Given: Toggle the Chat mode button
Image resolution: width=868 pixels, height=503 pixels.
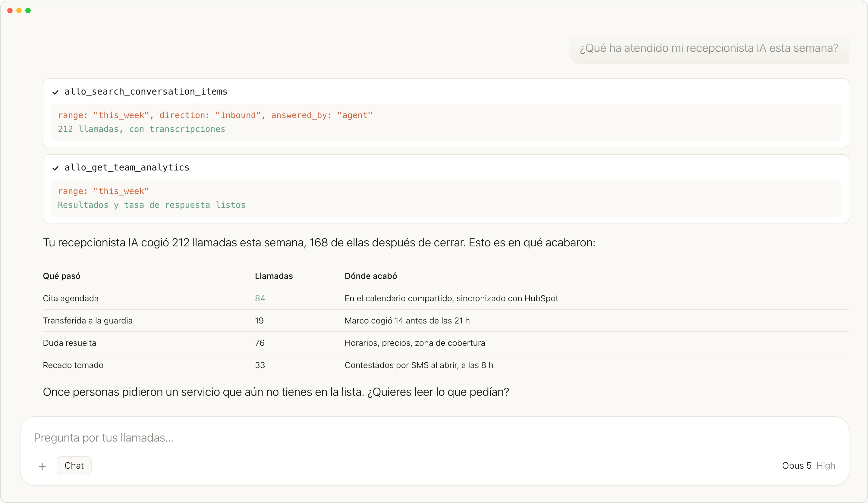Looking at the screenshot, I should coord(74,465).
